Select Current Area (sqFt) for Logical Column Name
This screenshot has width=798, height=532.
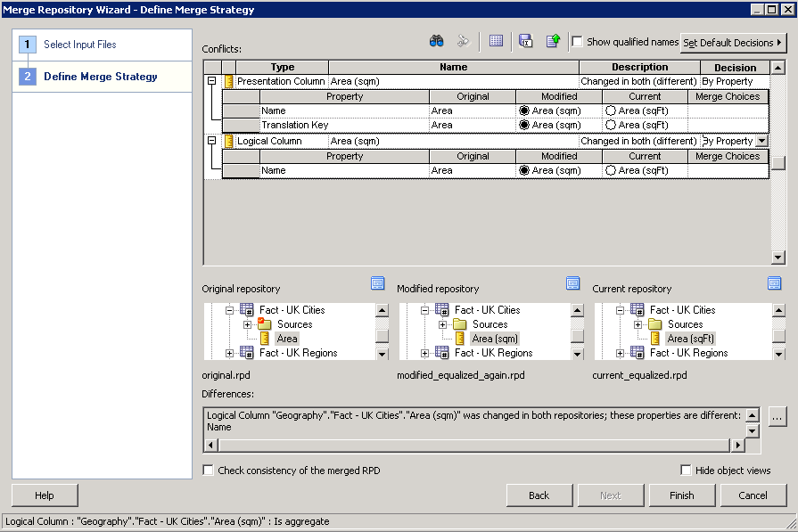point(611,170)
